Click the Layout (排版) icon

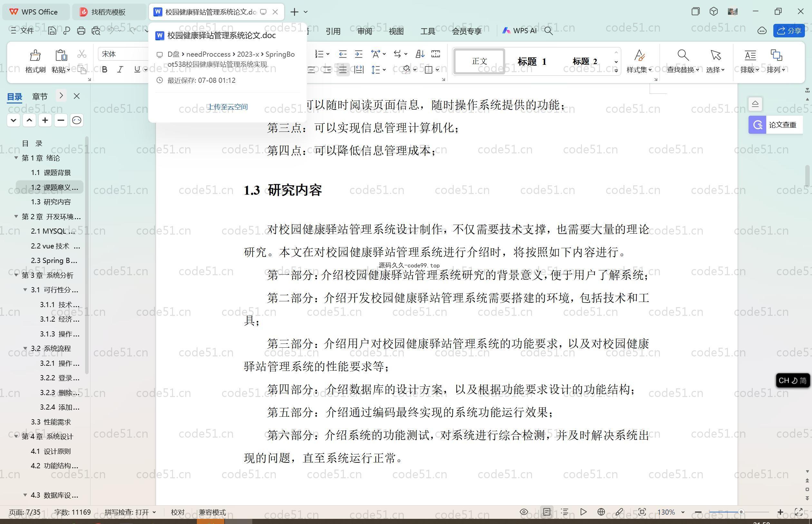[x=750, y=55]
